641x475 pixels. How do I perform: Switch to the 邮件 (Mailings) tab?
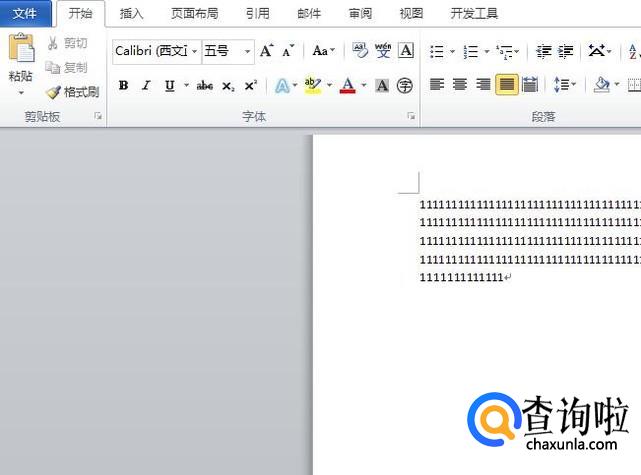309,13
